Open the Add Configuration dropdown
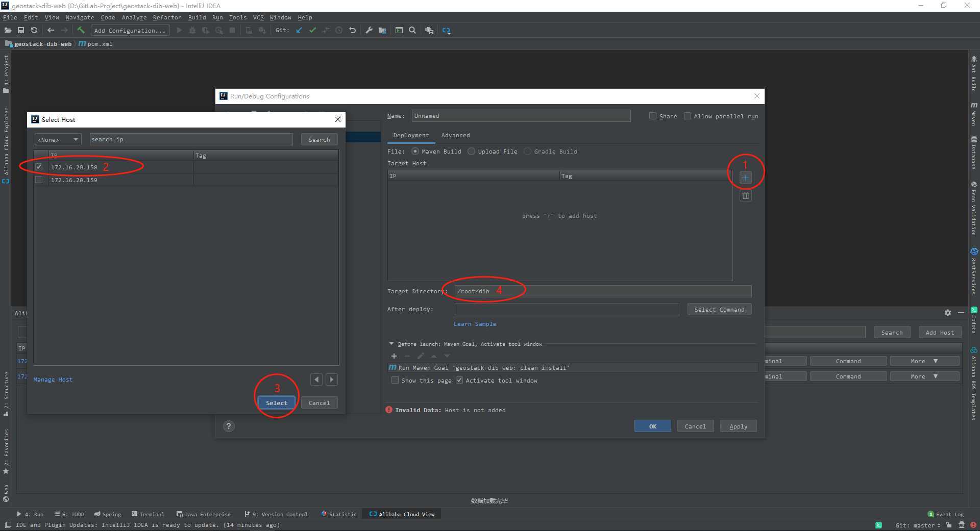 130,31
